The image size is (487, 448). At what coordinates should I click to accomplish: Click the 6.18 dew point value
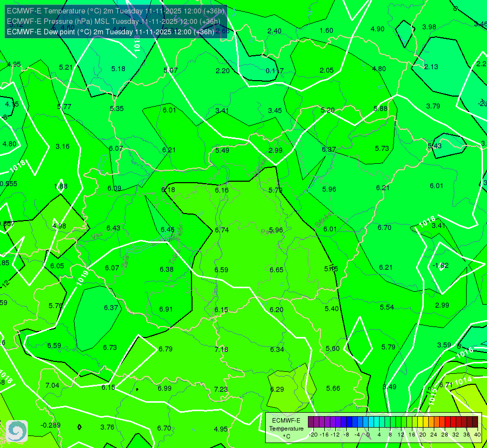pos(168,189)
